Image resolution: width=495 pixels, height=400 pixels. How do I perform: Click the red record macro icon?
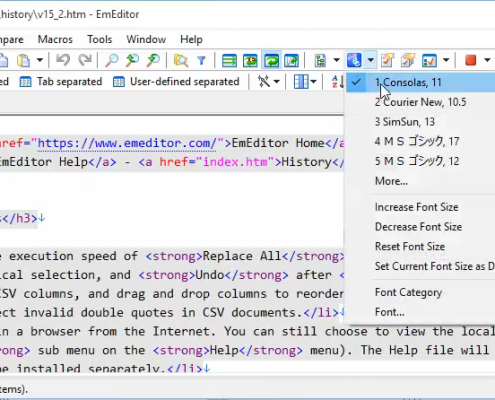point(471,60)
